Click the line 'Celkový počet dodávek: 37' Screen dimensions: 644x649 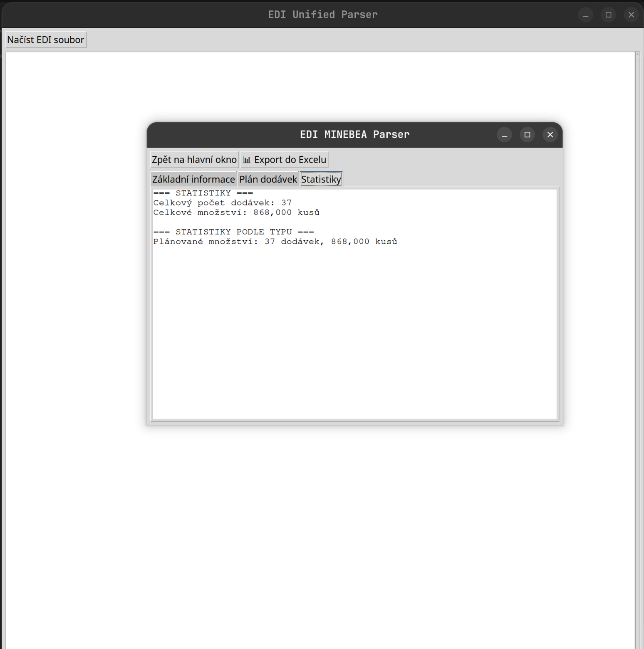pos(223,203)
